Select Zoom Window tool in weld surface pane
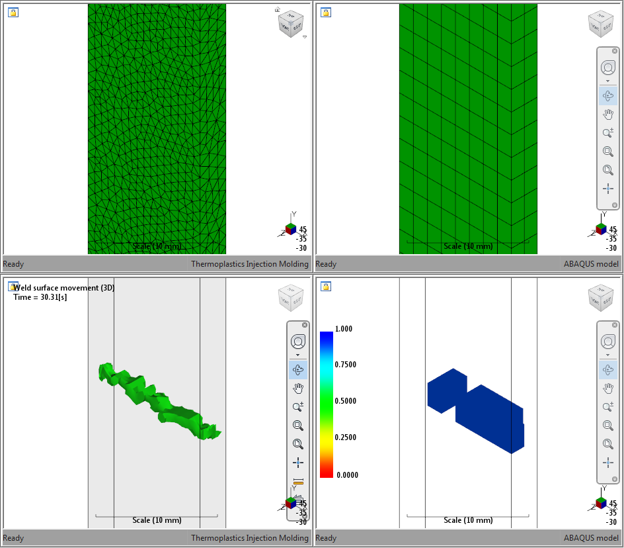 [x=298, y=425]
